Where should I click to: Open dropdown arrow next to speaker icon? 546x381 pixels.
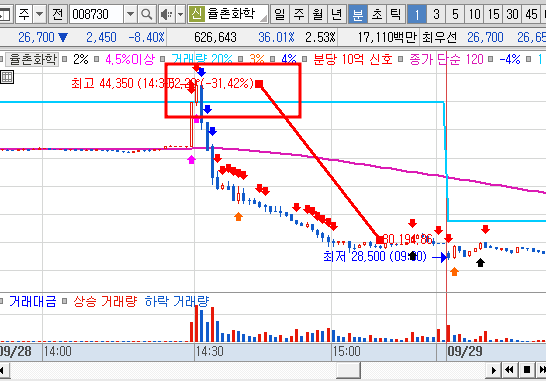(180, 14)
